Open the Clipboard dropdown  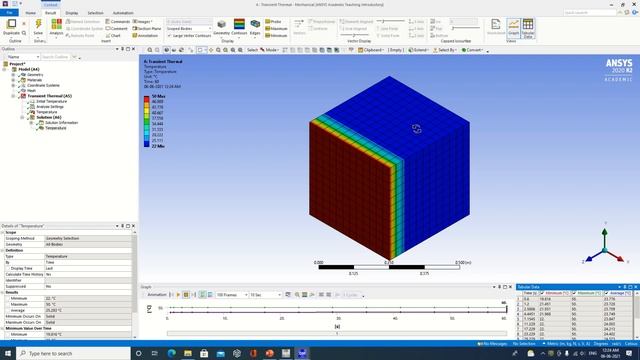click(x=371, y=50)
